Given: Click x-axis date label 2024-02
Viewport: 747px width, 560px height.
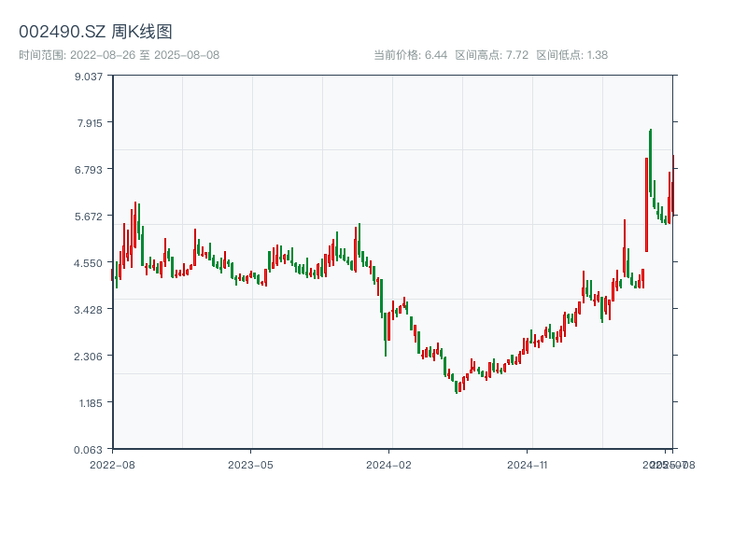Looking at the screenshot, I should point(388,465).
